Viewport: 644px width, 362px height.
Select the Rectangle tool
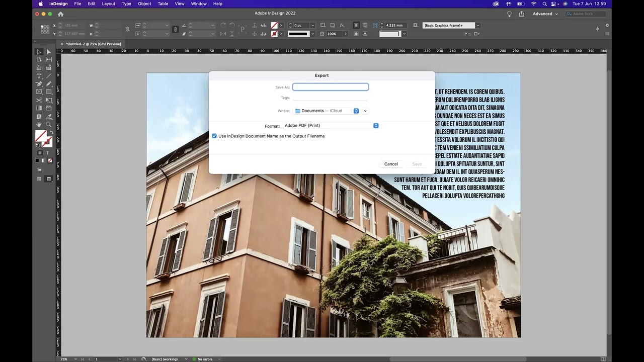(49, 92)
